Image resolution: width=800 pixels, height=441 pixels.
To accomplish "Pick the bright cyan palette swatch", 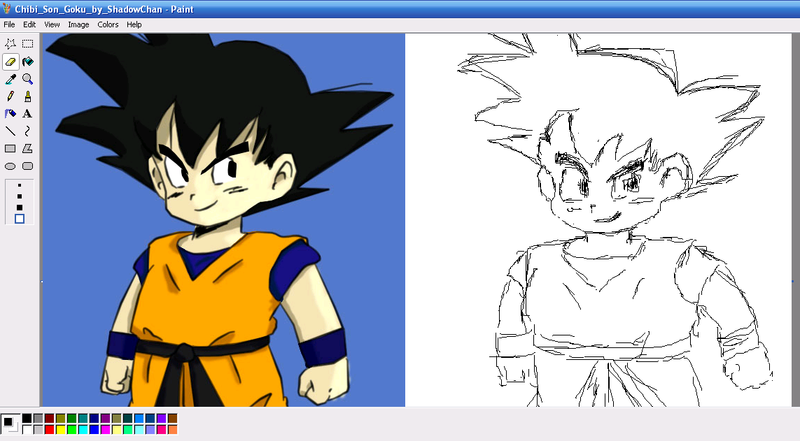I will [x=83, y=429].
